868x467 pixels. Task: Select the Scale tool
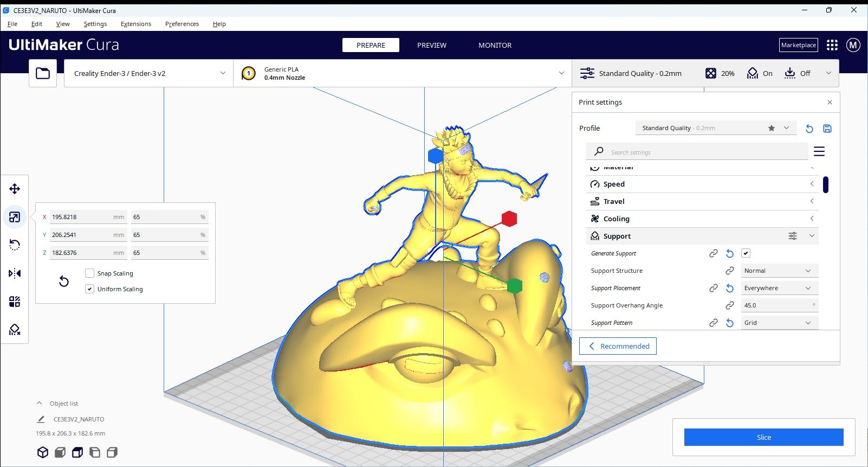(15, 217)
